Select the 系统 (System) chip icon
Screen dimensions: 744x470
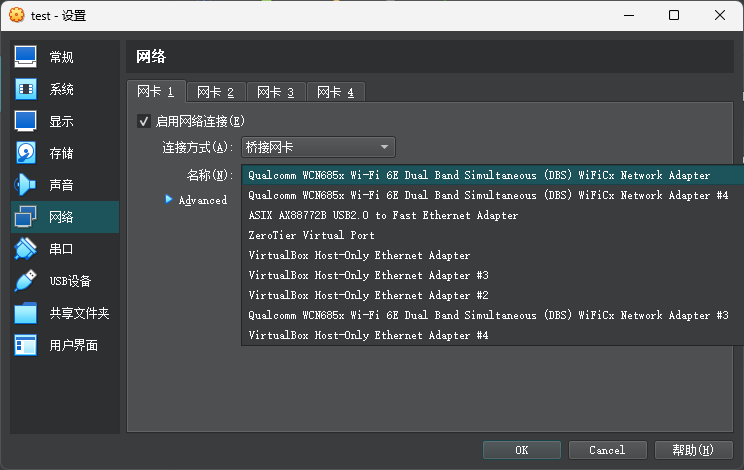(26, 89)
